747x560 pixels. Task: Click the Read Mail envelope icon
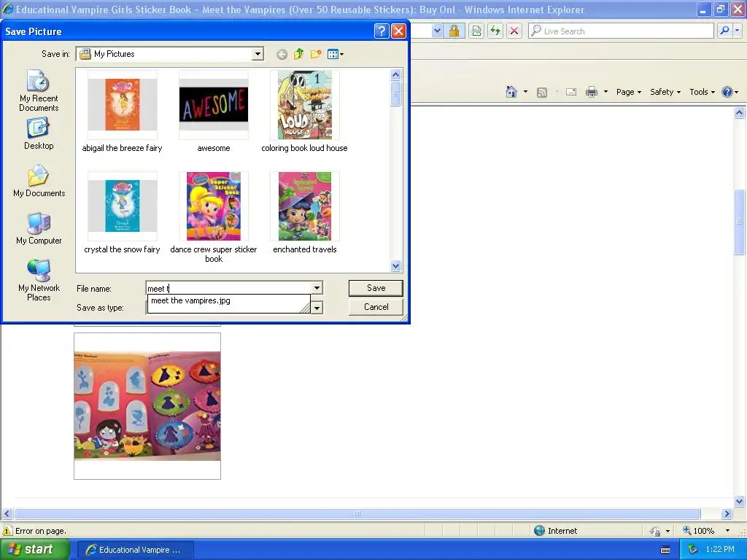point(570,92)
